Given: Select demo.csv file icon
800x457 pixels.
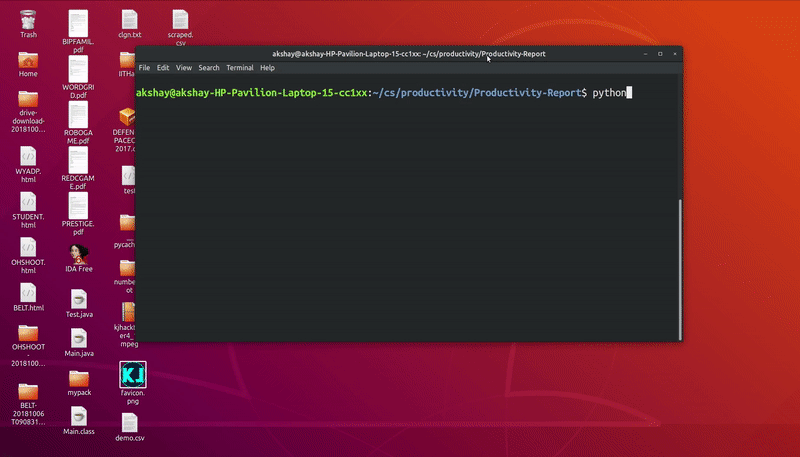Looking at the screenshot, I should point(130,423).
